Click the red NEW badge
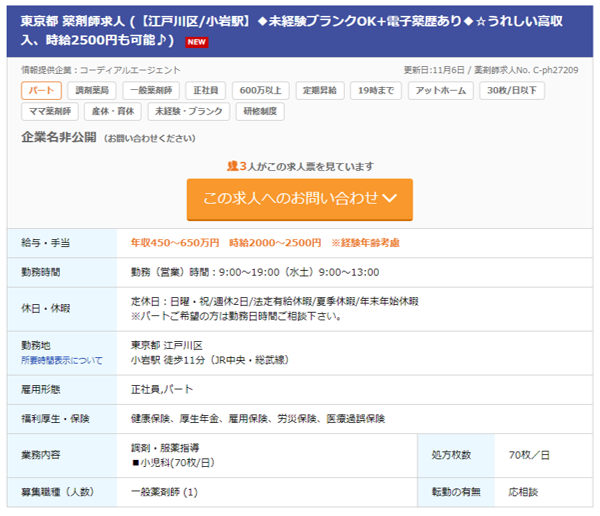The width and height of the screenshot is (600, 516). [197, 41]
